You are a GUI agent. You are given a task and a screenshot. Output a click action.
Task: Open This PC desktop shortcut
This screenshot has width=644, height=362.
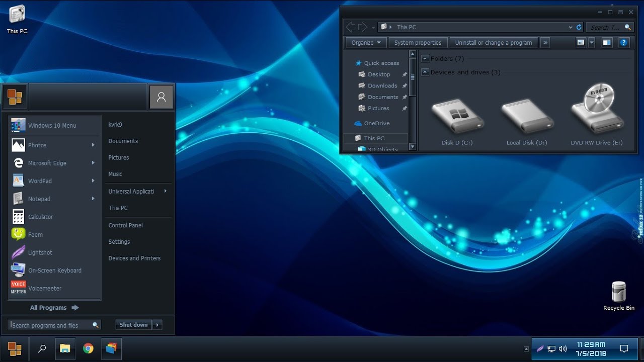click(x=17, y=20)
